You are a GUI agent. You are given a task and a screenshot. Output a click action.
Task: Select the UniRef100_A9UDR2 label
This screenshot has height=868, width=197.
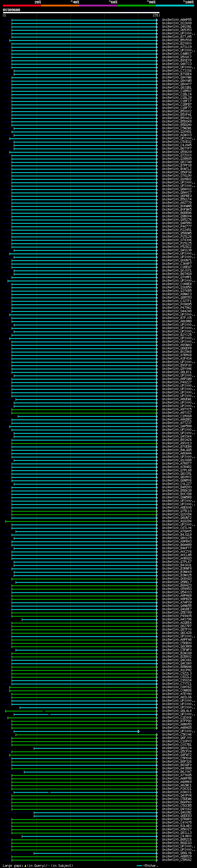(x=177, y=419)
